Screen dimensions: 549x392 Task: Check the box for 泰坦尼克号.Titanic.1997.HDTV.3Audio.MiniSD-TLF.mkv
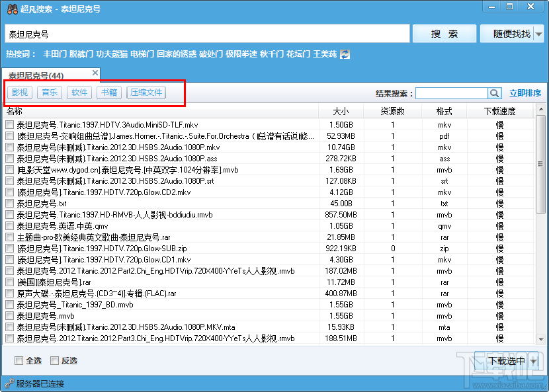coord(9,124)
